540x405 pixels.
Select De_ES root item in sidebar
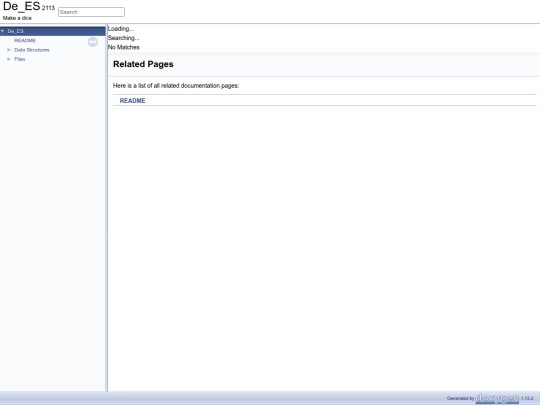(15, 31)
